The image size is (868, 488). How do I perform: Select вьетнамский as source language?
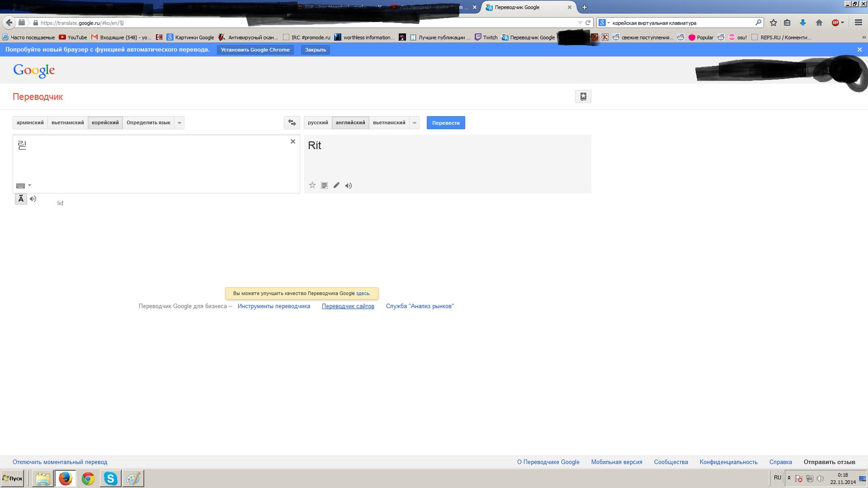[x=68, y=122]
